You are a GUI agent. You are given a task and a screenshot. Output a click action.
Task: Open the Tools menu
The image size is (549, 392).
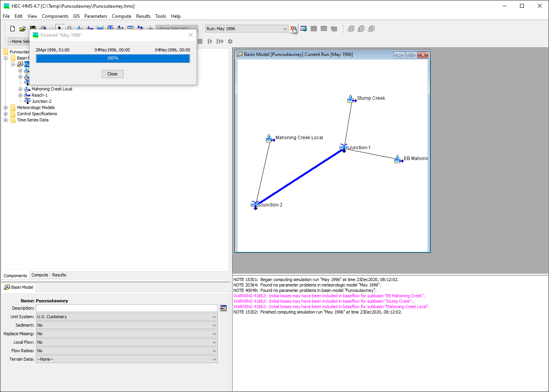[x=161, y=16]
